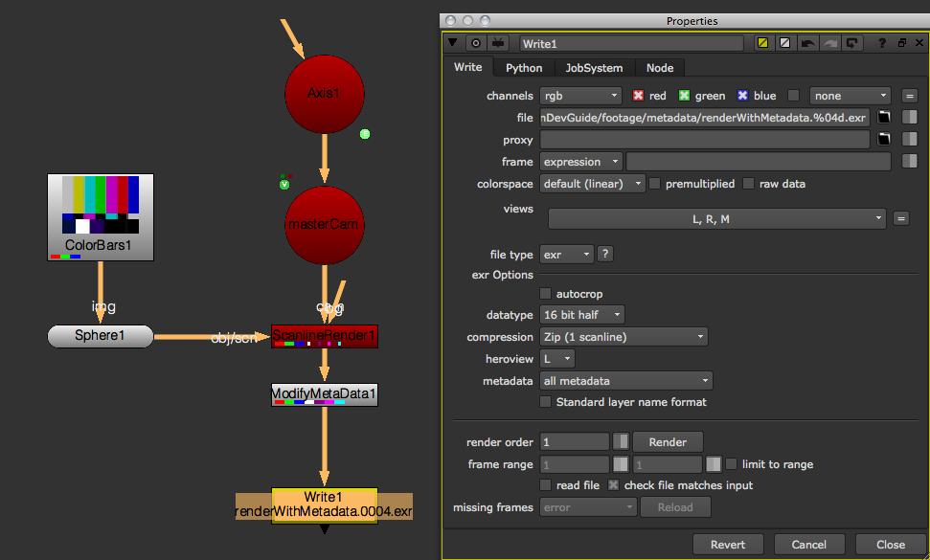Click the file type help question button
The height and width of the screenshot is (560, 930).
tap(605, 255)
